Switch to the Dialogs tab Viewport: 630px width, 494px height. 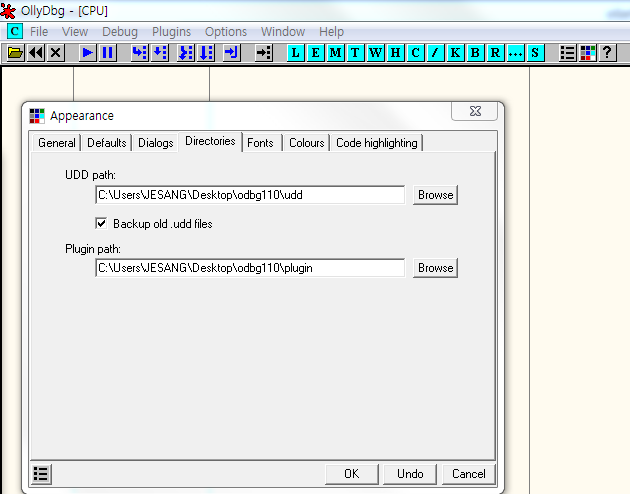(x=155, y=143)
